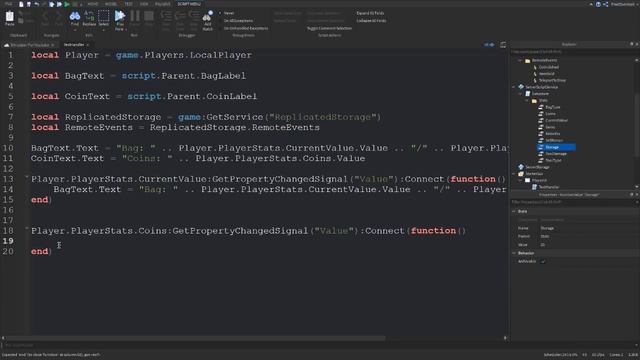Select the Storage value in Explorer
This screenshot has width=640, height=360.
click(x=556, y=147)
